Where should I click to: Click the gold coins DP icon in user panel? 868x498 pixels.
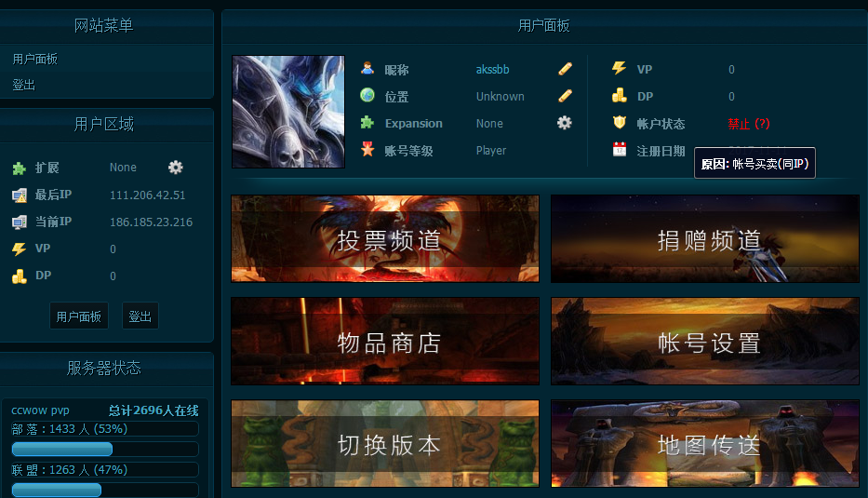pyautogui.click(x=619, y=96)
